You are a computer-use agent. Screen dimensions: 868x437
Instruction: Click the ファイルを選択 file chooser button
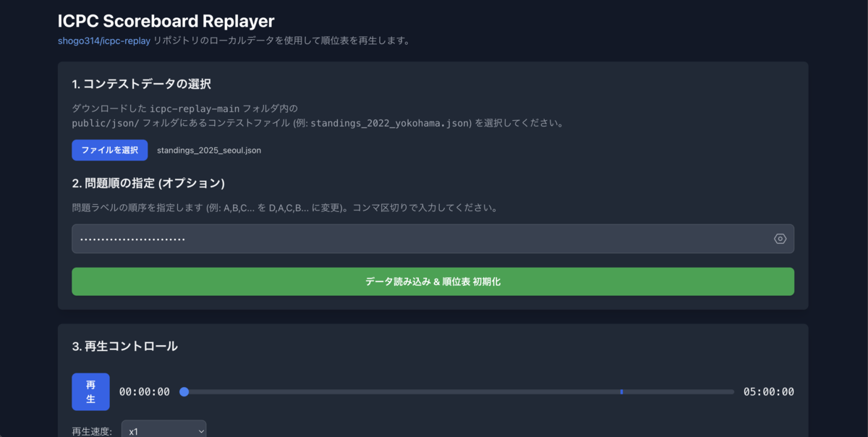pyautogui.click(x=110, y=150)
